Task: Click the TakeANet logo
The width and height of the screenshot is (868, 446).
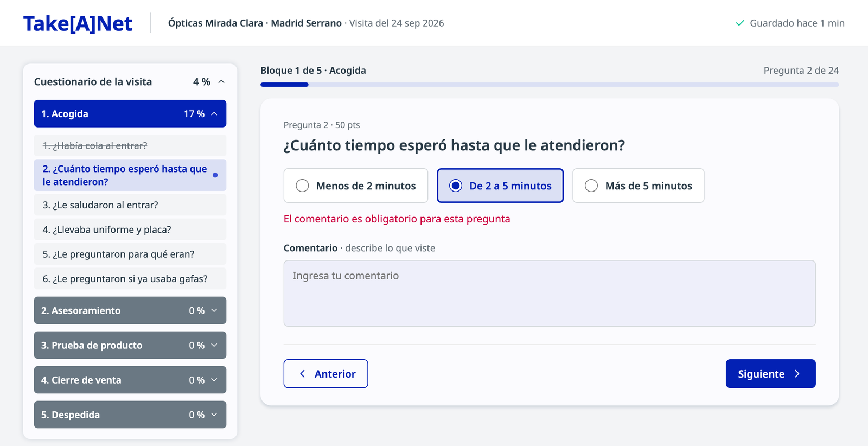Action: [x=78, y=23]
